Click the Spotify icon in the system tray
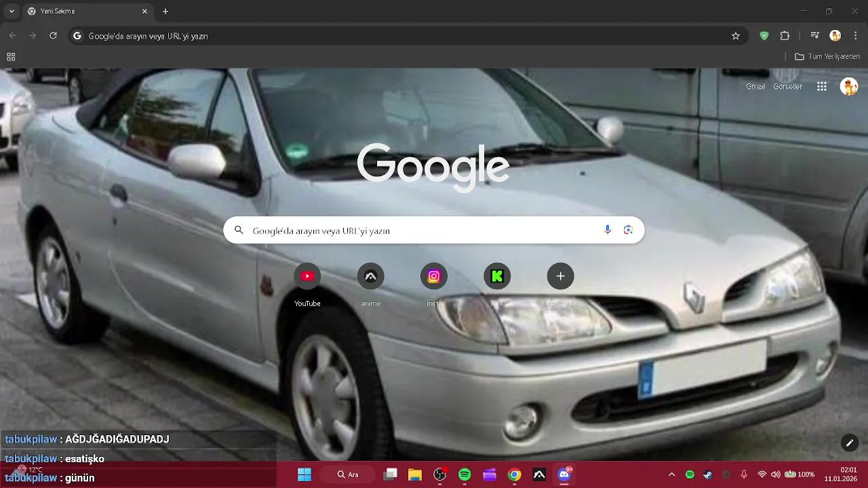Screen dimensions: 868x488 pos(690,474)
